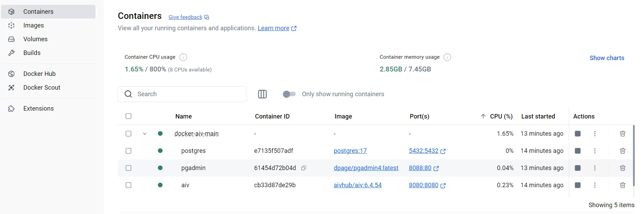Viewport: 644px width, 214px height.
Task: Click the postgres running status dot
Action: click(x=160, y=151)
